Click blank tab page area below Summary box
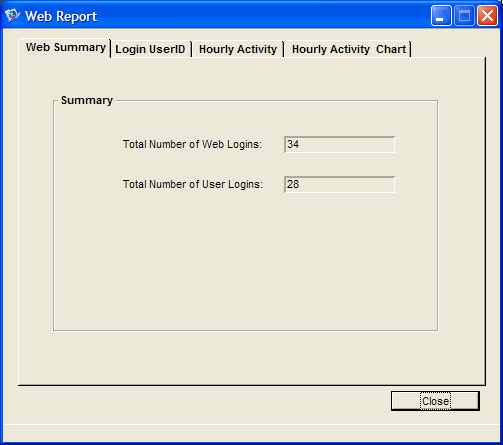The width and height of the screenshot is (503, 445). (x=251, y=358)
